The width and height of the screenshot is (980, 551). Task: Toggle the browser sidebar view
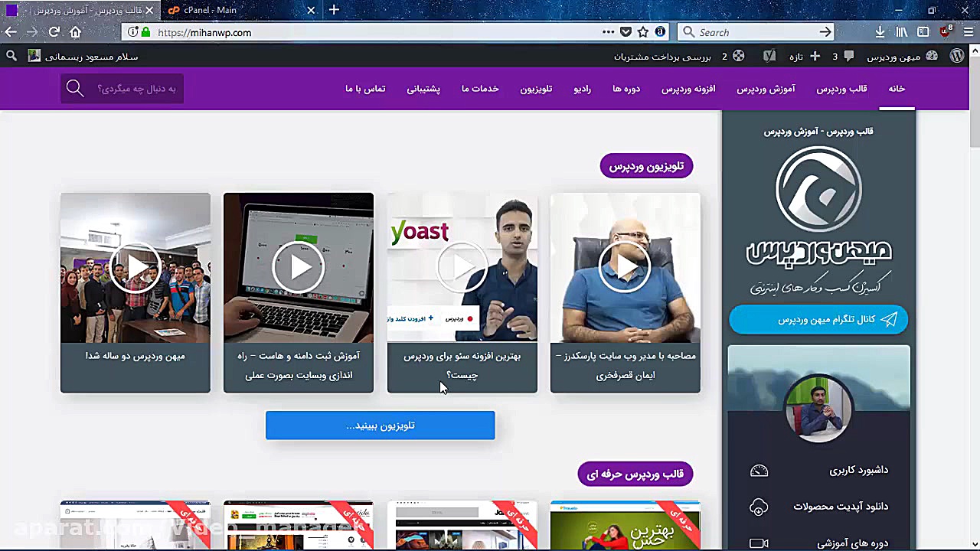pyautogui.click(x=923, y=32)
